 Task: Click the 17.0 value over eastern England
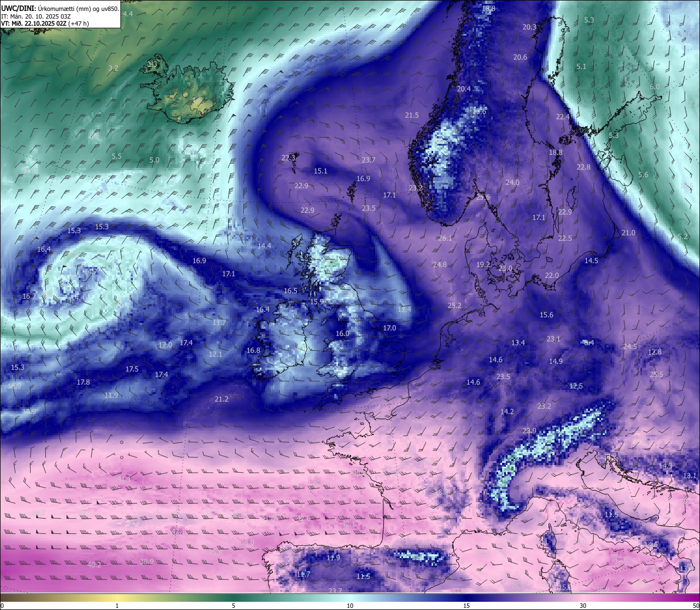pyautogui.click(x=389, y=328)
